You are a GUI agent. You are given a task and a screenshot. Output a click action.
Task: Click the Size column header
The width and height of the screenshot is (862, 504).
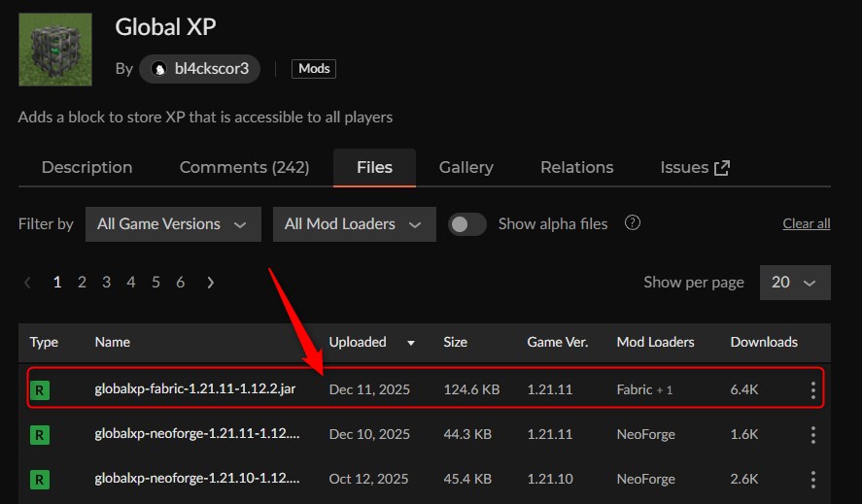click(455, 343)
